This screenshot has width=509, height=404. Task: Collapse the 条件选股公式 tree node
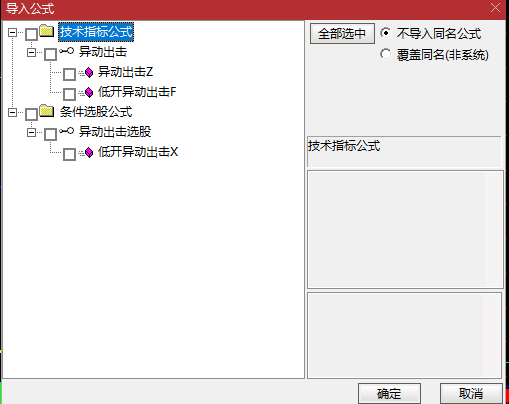[12, 112]
